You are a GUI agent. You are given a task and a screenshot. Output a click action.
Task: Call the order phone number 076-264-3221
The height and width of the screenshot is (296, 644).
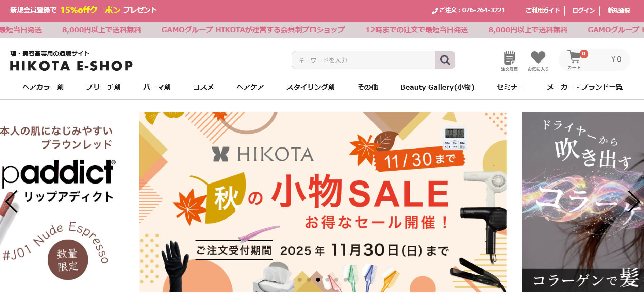coord(469,10)
